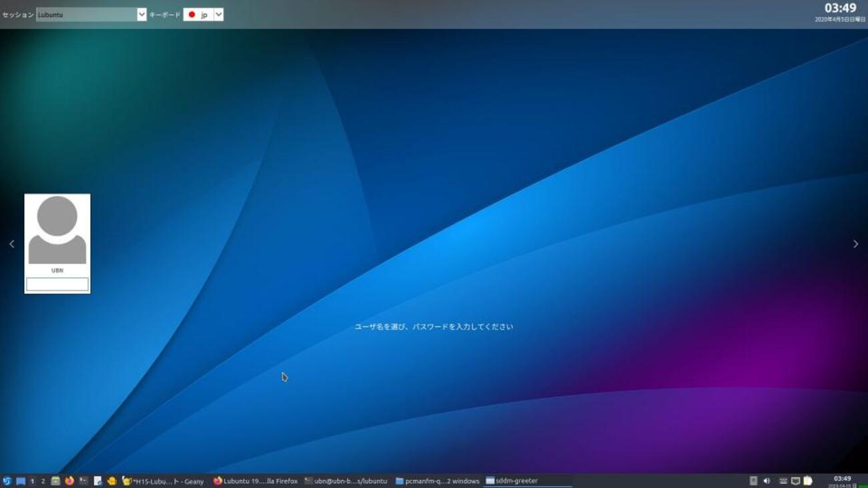868x488 pixels.
Task: Open the volume control tray icon
Action: click(767, 481)
